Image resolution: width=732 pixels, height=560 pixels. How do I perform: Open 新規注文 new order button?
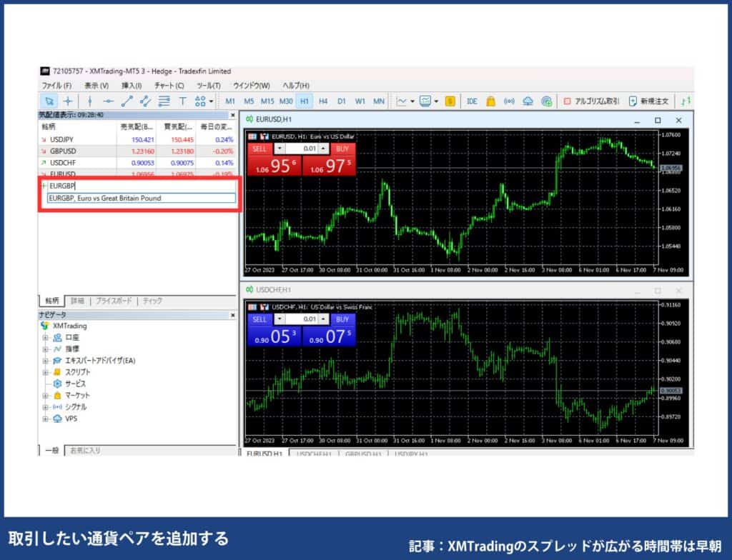649,101
